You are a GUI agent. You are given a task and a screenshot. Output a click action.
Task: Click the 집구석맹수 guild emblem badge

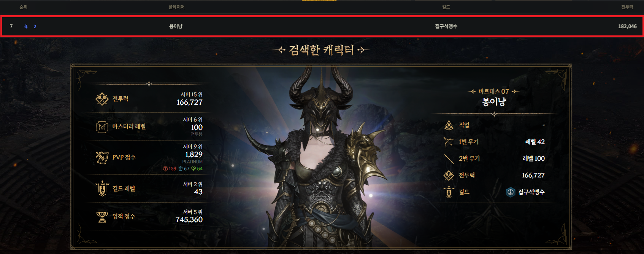[x=510, y=192]
